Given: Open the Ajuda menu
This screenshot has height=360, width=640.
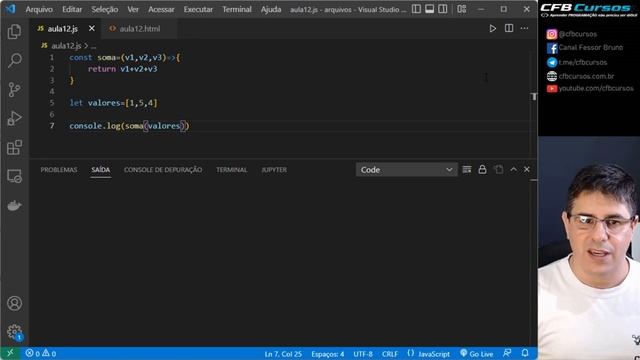Looking at the screenshot, I should pos(271,9).
